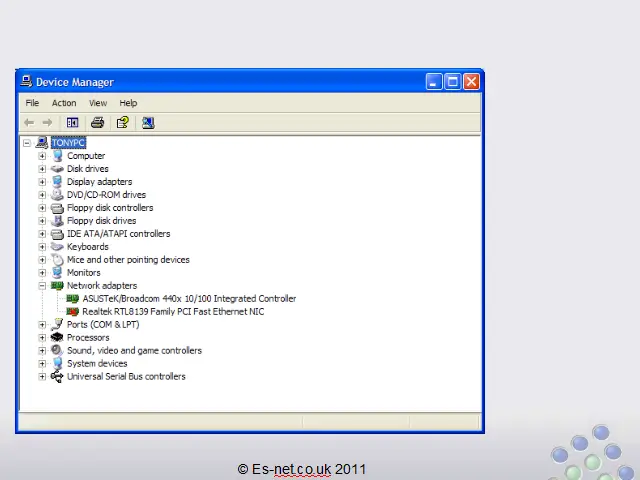The width and height of the screenshot is (640, 480).
Task: Select Realtek RTL8139 Family PCI Fast Ethernet NIC
Action: [x=173, y=311]
